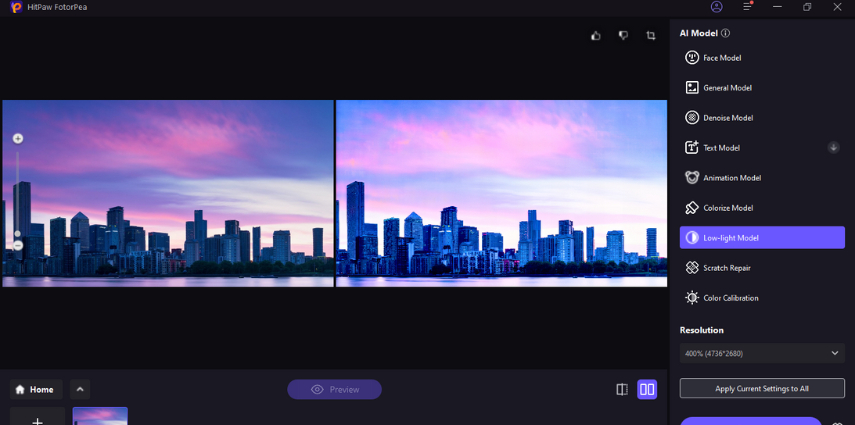Click the vertical zoom slider handle
This screenshot has height=425, width=855.
[x=17, y=234]
